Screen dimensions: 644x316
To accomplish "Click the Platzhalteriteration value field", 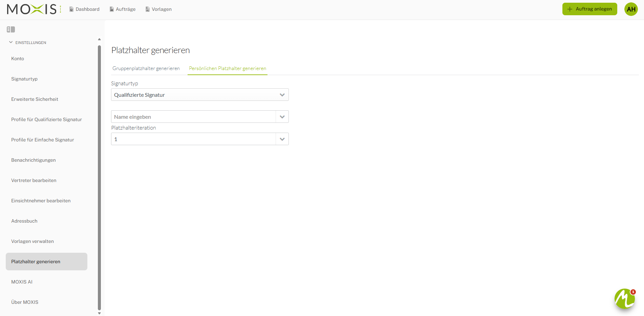I will pyautogui.click(x=193, y=139).
